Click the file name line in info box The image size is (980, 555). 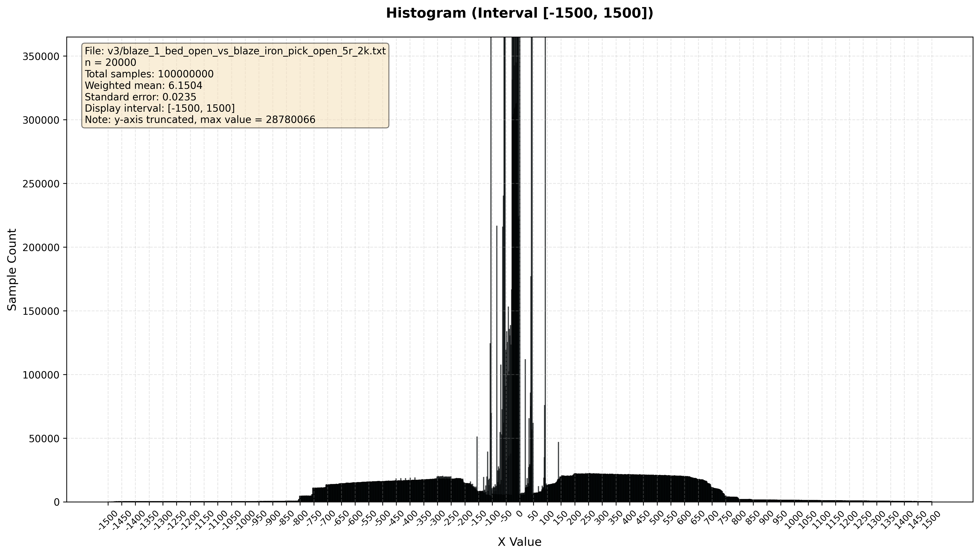click(x=235, y=51)
